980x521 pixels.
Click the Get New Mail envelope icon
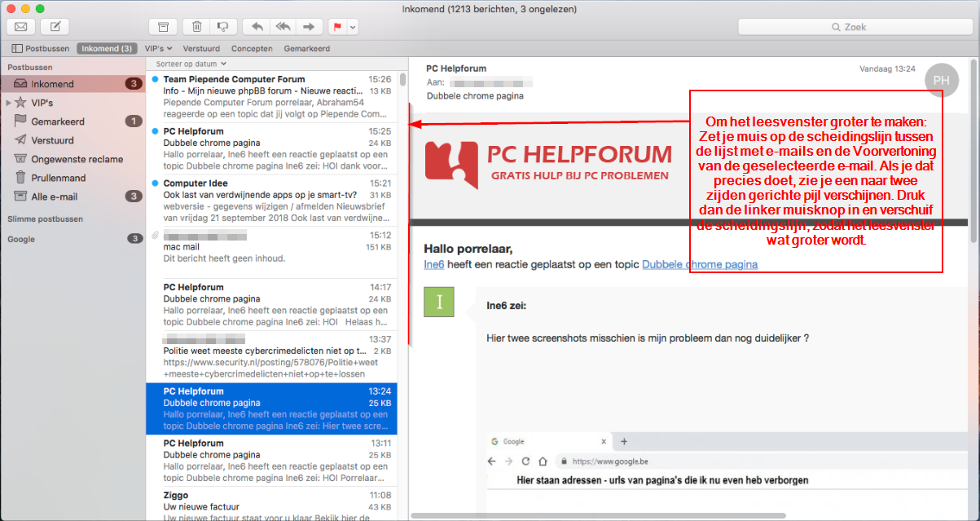(20, 26)
